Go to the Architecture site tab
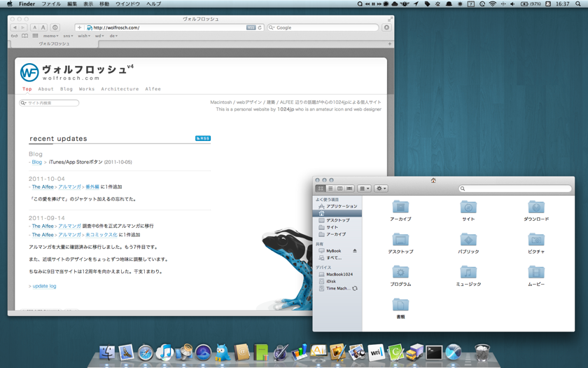 pos(120,89)
